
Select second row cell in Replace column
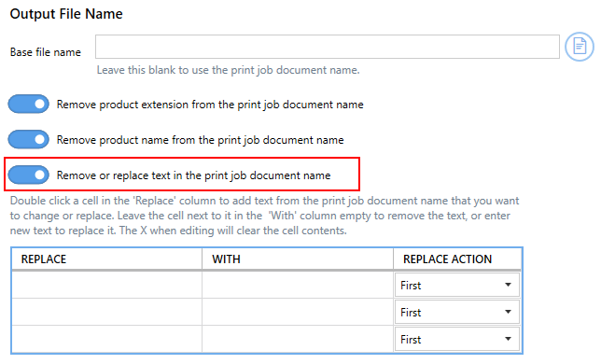point(107,313)
